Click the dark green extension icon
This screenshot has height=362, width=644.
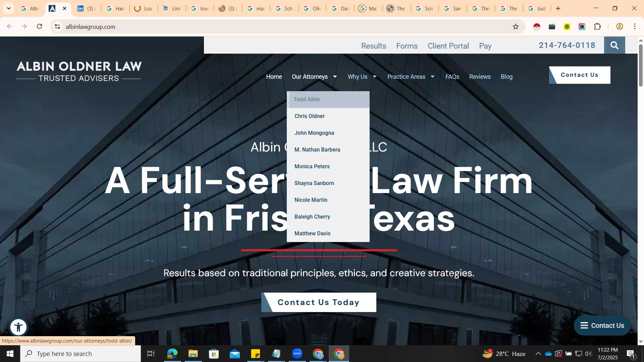click(552, 26)
